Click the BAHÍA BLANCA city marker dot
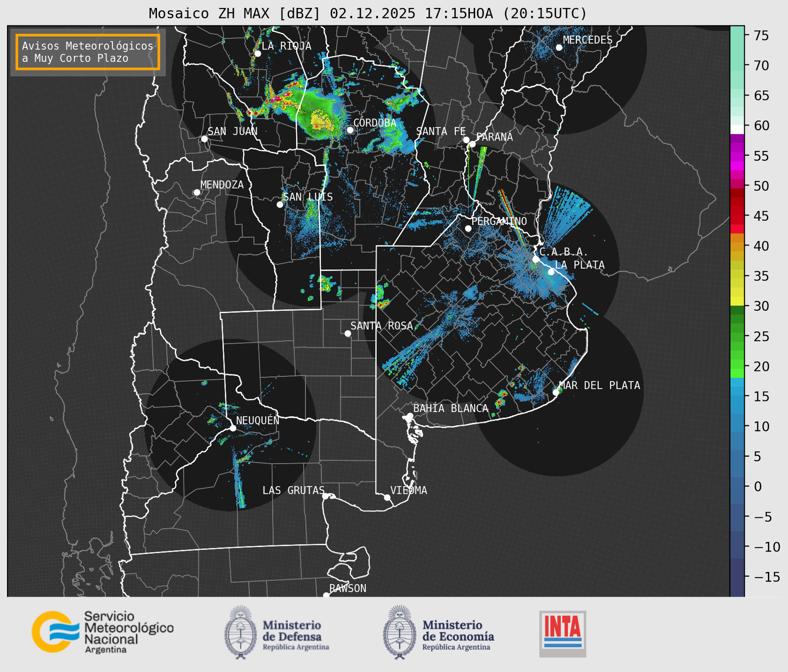This screenshot has width=788, height=672. (410, 416)
